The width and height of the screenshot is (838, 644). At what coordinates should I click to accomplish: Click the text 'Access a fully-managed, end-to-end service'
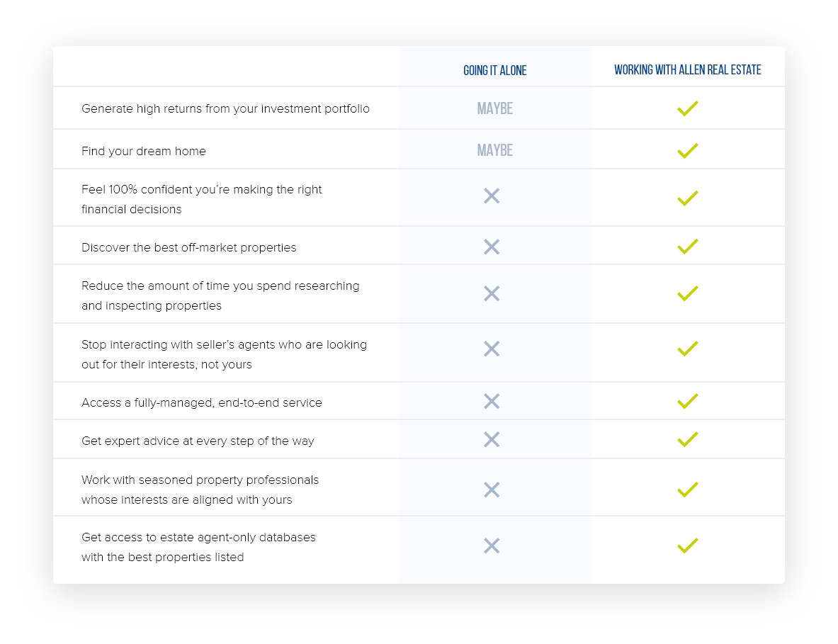click(201, 403)
